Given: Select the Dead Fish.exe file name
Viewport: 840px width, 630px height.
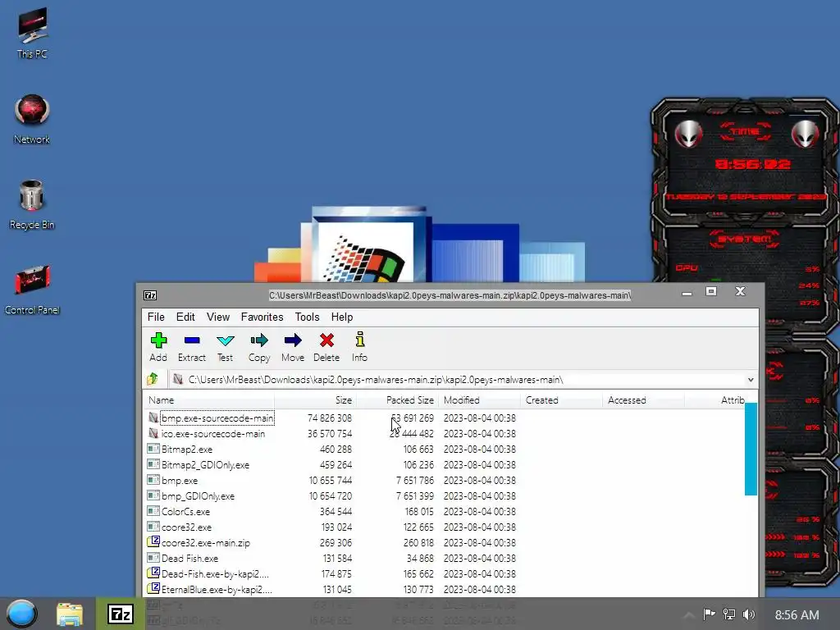Looking at the screenshot, I should click(189, 558).
